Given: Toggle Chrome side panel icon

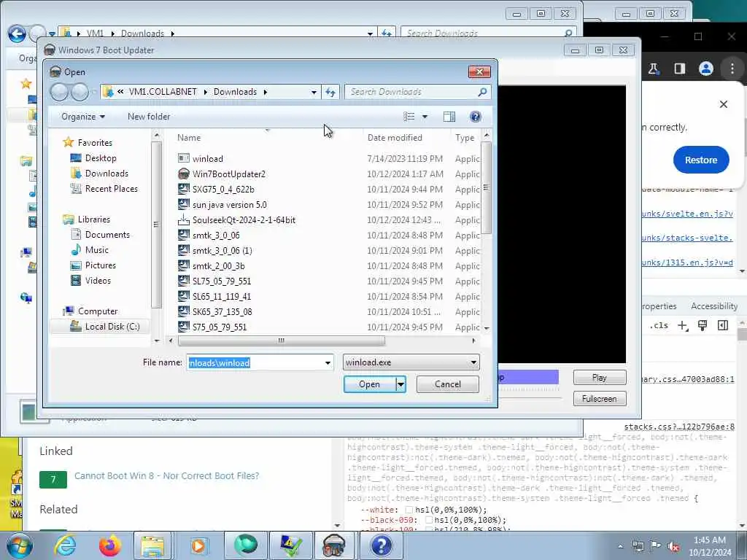Looking at the screenshot, I should click(x=679, y=69).
